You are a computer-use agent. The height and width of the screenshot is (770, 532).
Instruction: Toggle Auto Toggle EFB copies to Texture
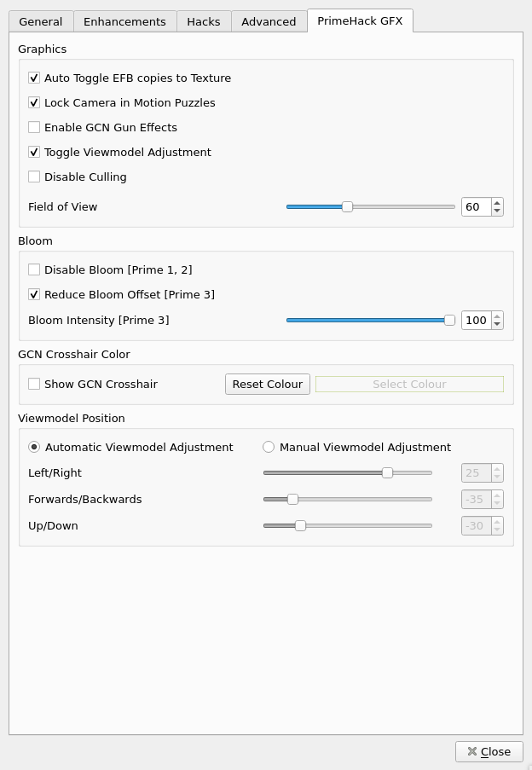pos(34,78)
